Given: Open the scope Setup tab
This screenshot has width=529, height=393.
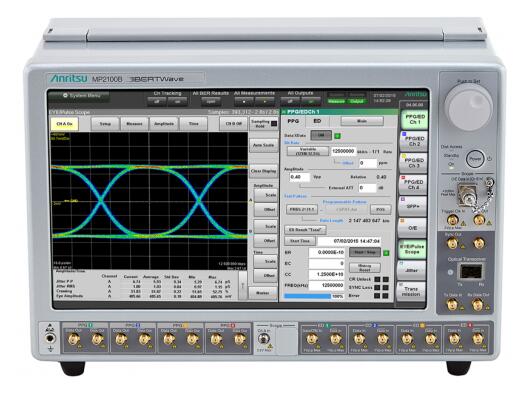Looking at the screenshot, I should tap(105, 124).
